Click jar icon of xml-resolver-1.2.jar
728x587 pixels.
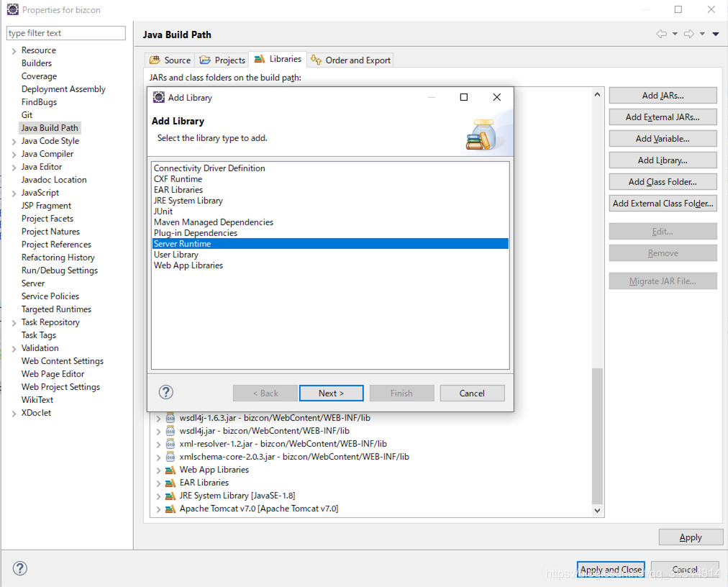pos(170,444)
